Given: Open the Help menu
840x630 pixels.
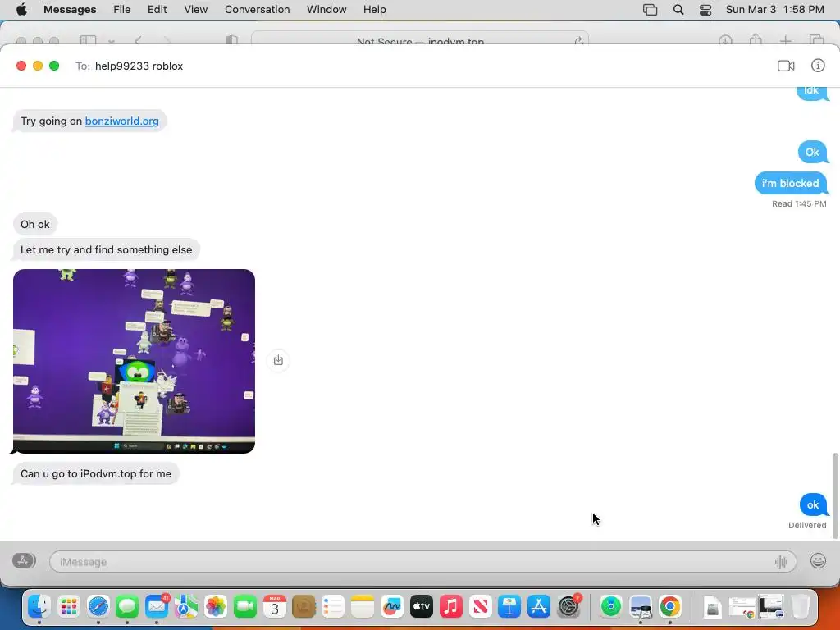Looking at the screenshot, I should [374, 10].
